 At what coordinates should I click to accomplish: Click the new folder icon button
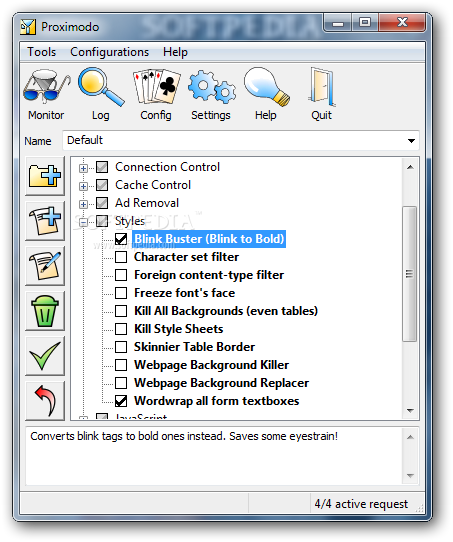(x=45, y=176)
